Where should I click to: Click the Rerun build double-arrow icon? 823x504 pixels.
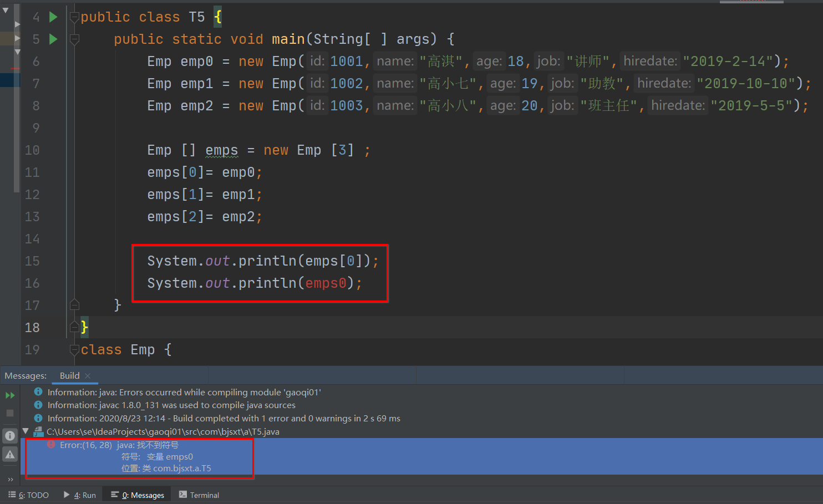coord(10,395)
